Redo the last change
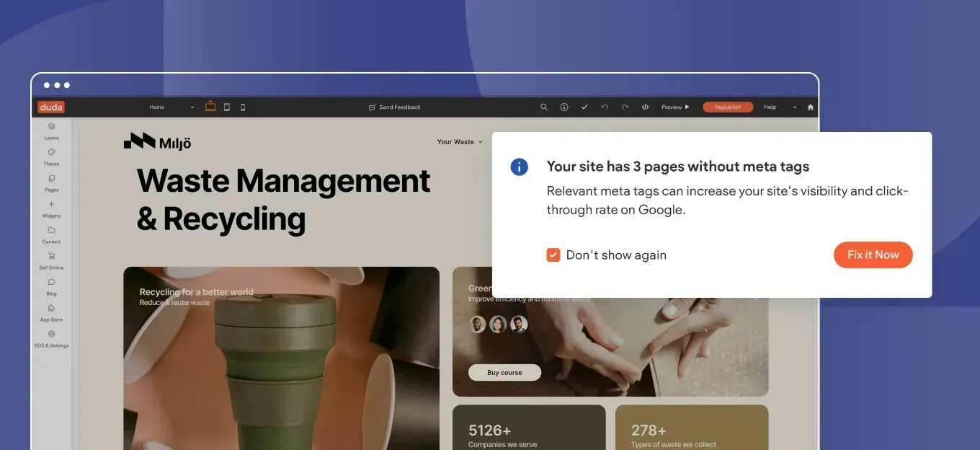980x450 pixels. (625, 107)
